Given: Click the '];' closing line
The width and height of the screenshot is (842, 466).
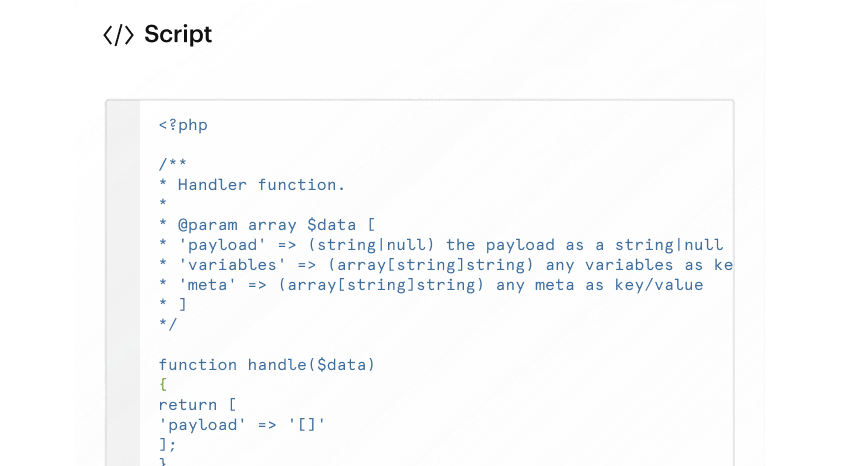Looking at the screenshot, I should pos(168,445).
